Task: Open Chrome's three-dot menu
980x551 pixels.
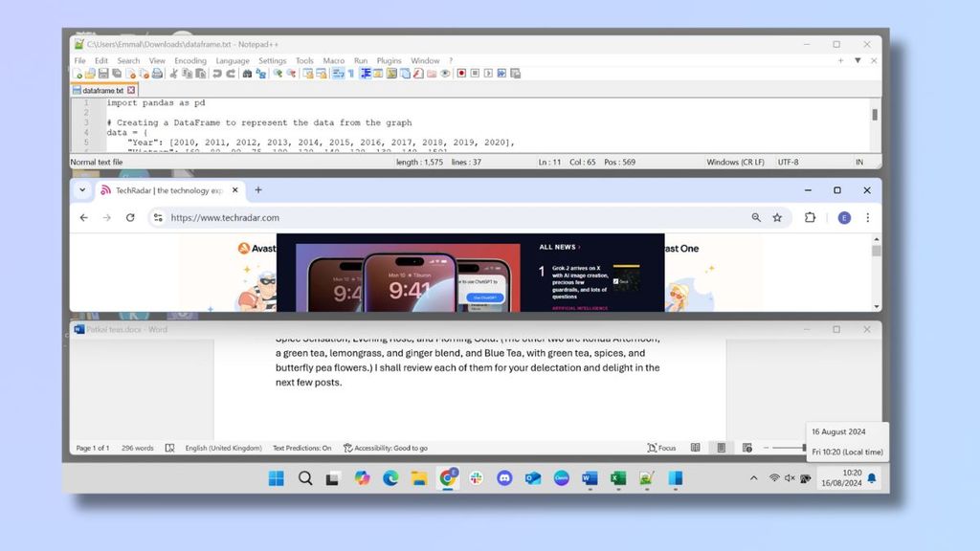Action: tap(868, 217)
